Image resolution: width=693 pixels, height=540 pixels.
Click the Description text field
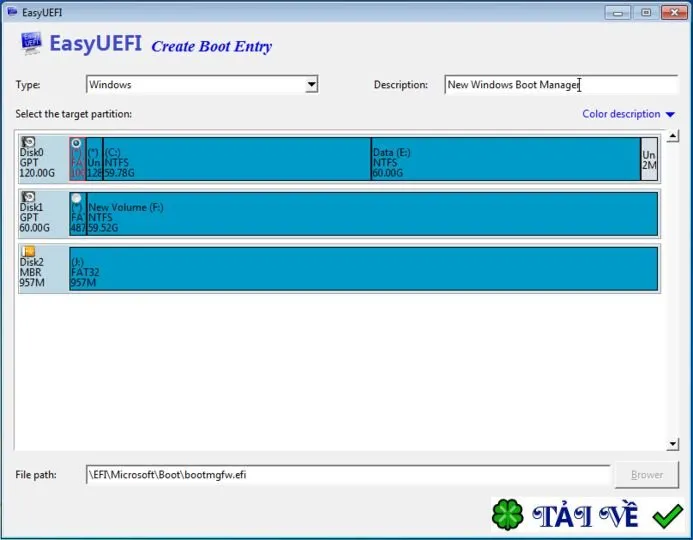coord(561,84)
